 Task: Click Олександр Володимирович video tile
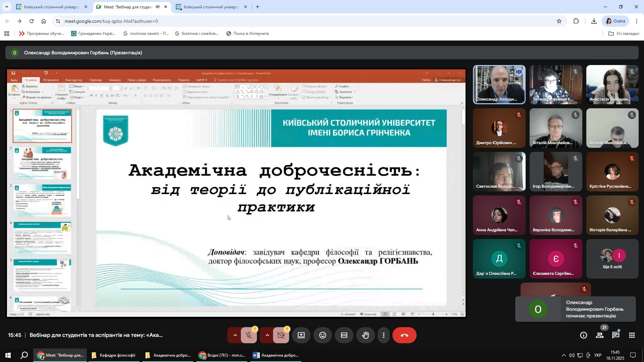point(499,84)
